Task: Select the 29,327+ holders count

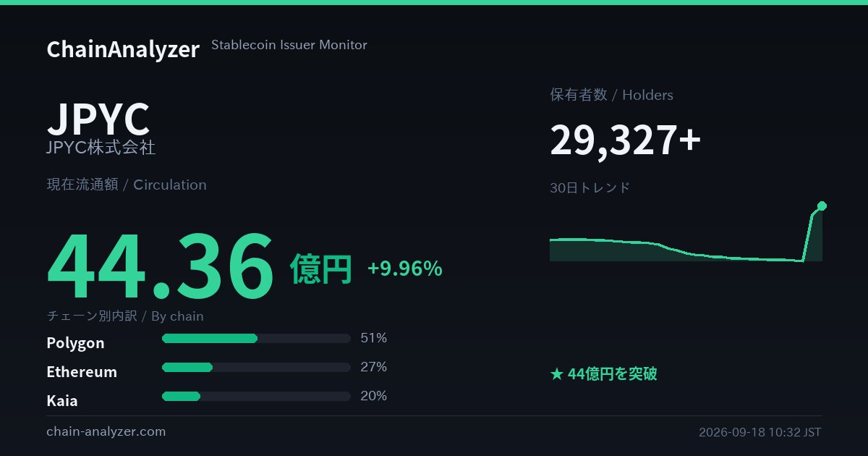Action: click(625, 140)
